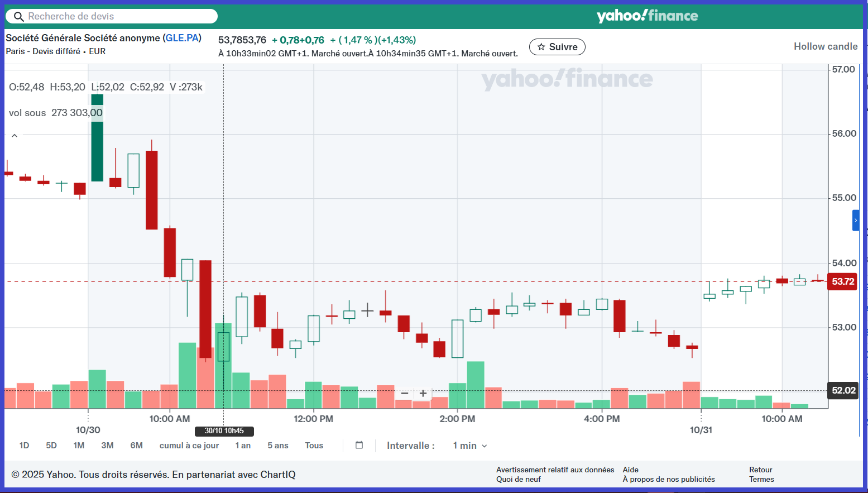This screenshot has width=868, height=493.
Task: Zoom in with the plus button
Action: click(x=423, y=394)
